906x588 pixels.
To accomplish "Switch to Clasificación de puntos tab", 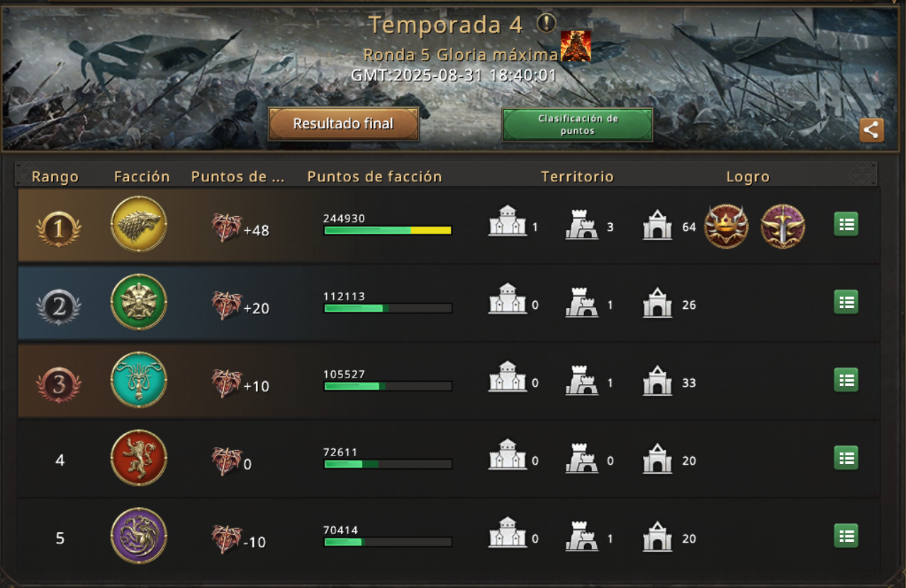I will [578, 125].
